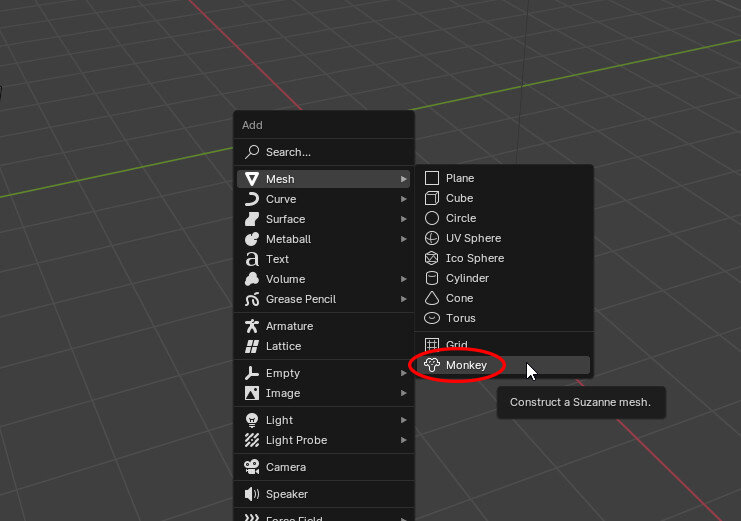The image size is (741, 521).
Task: Expand the Metaball submenu arrow
Action: click(403, 239)
